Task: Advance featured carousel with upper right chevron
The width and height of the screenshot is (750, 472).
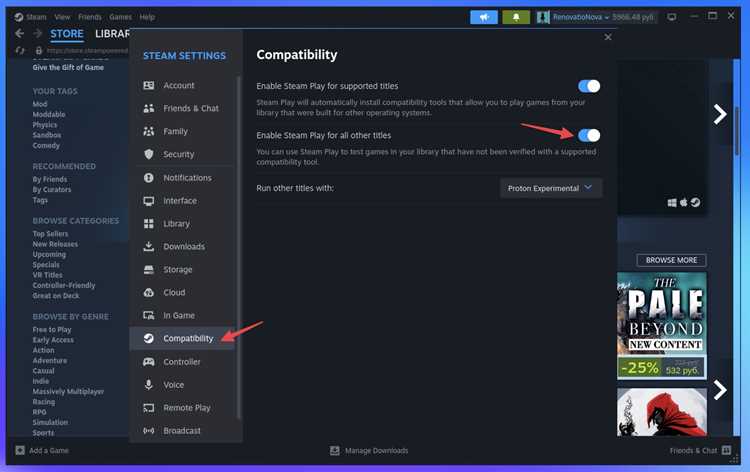Action: point(720,114)
